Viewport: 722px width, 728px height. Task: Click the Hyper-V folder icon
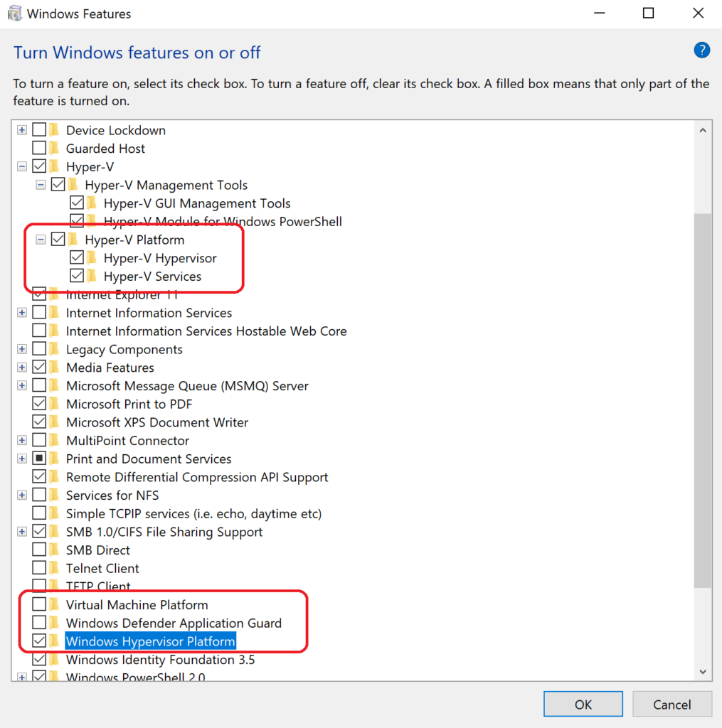[x=53, y=166]
